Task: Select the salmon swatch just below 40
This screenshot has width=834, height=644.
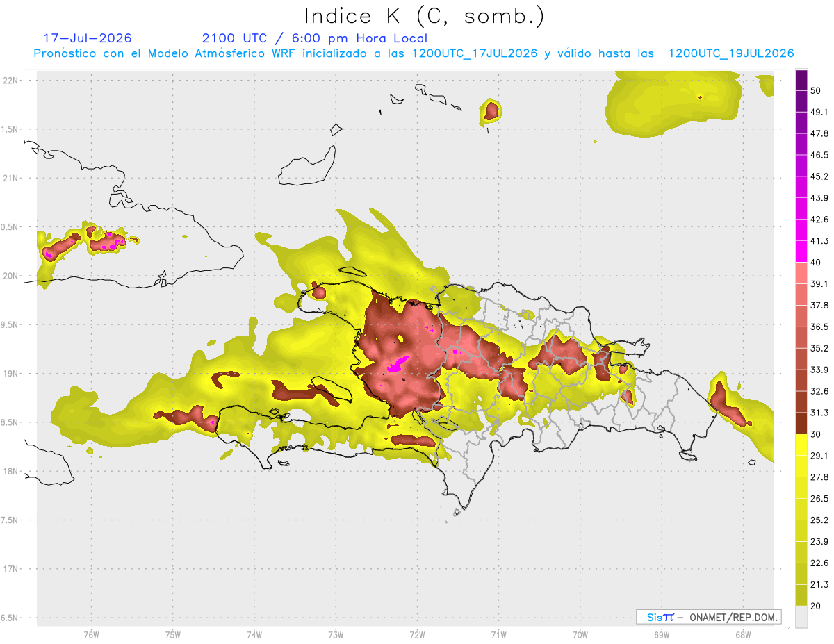Action: pos(801,273)
